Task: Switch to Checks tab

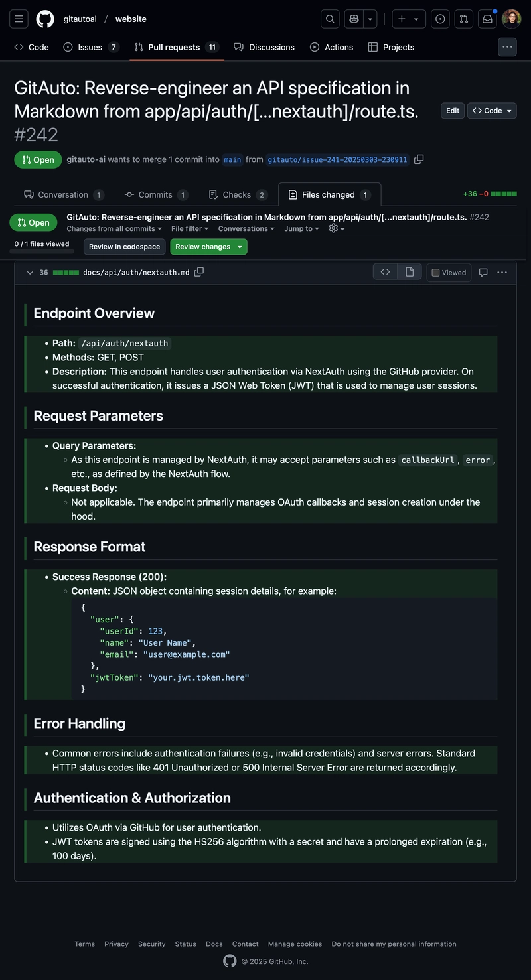Action: tap(238, 194)
